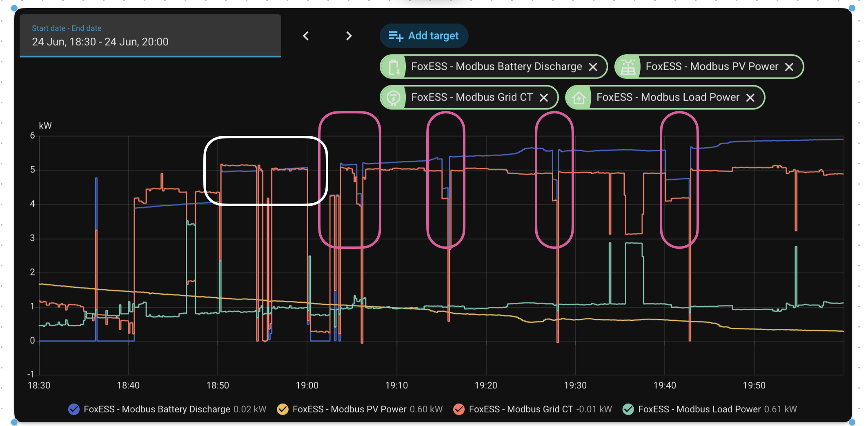Remove the Modbus Grid CT target chip
Screen dimensions: 868x426
544,98
